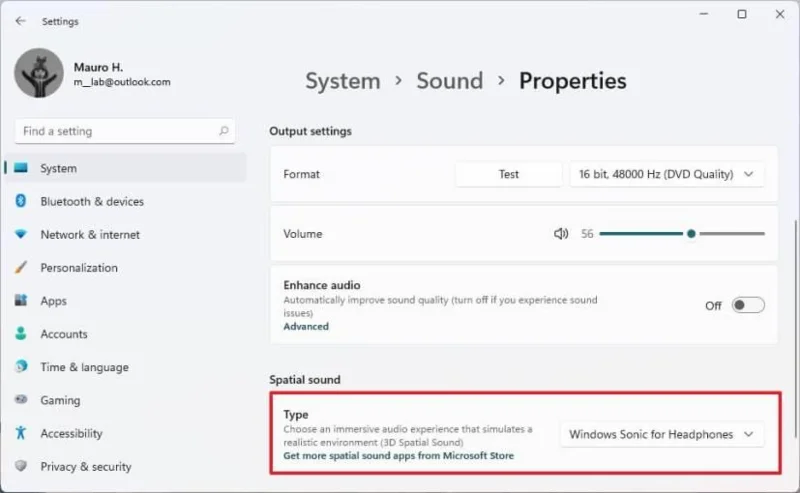This screenshot has height=493, width=800.
Task: Click the Accounts person icon
Action: pos(21,333)
